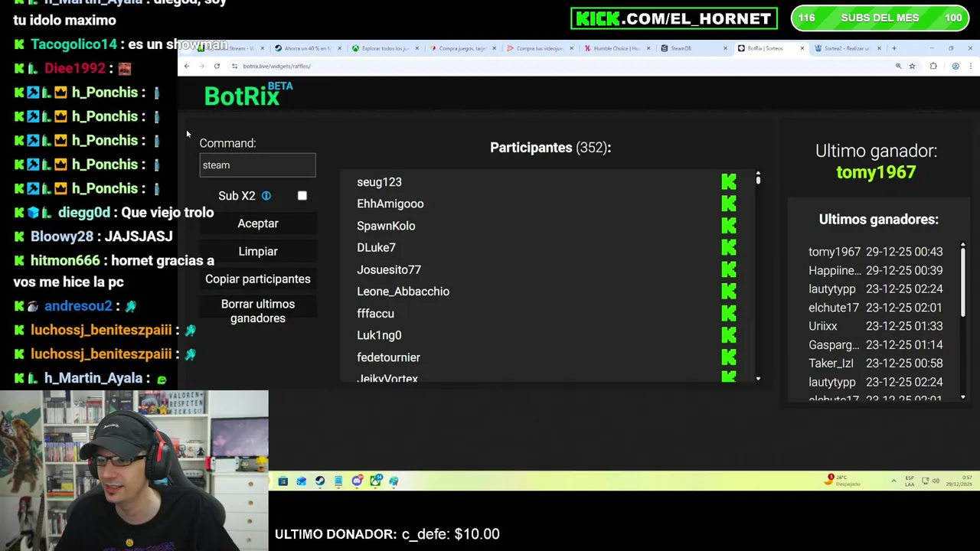This screenshot has width=980, height=551.
Task: Click winner row Uriixx 23-12-25 01:33
Action: coord(876,326)
